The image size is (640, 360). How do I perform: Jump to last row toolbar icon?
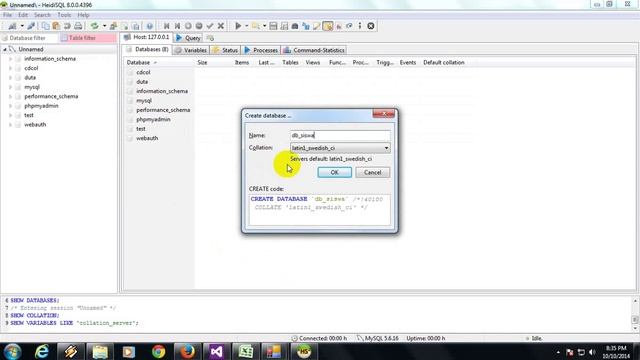[x=177, y=26]
